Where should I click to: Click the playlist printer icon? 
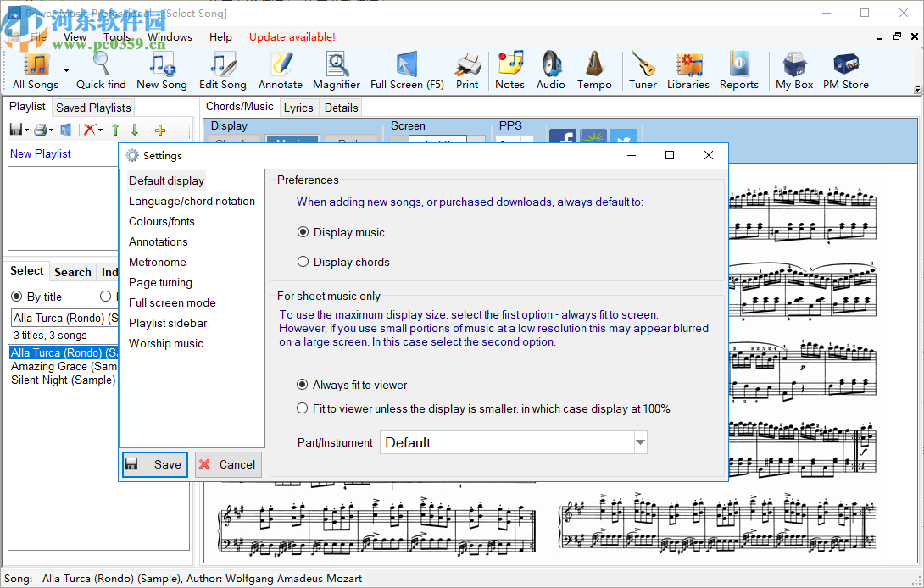point(41,130)
